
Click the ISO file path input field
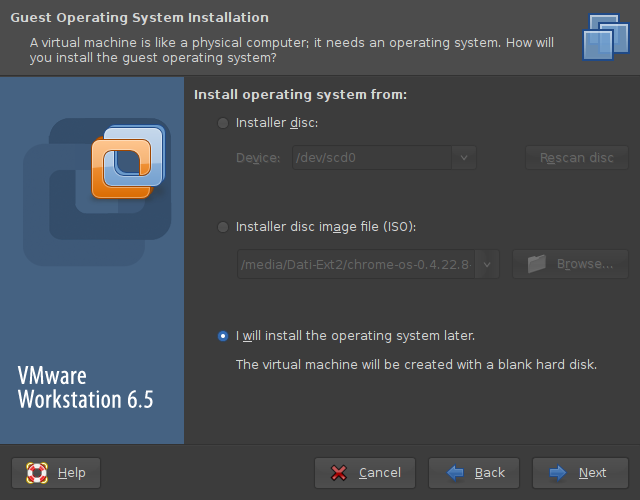356,264
